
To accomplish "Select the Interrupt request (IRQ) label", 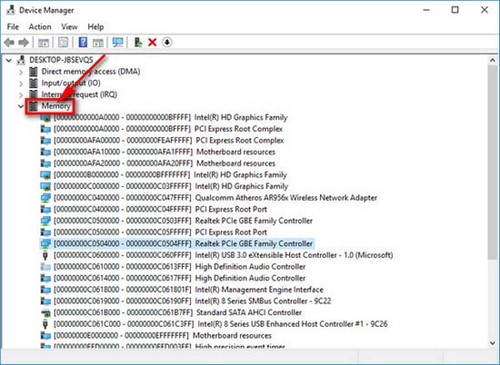I will [79, 94].
